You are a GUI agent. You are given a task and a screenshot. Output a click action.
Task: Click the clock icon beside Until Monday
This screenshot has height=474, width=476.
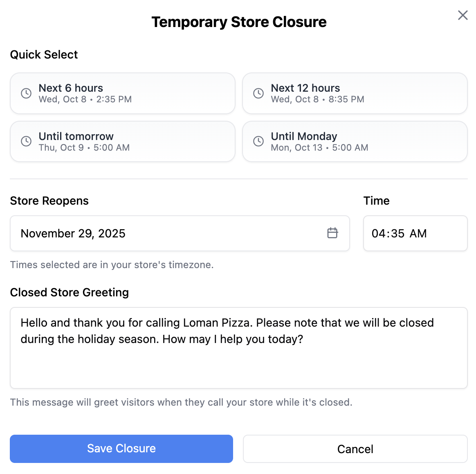[x=258, y=142]
